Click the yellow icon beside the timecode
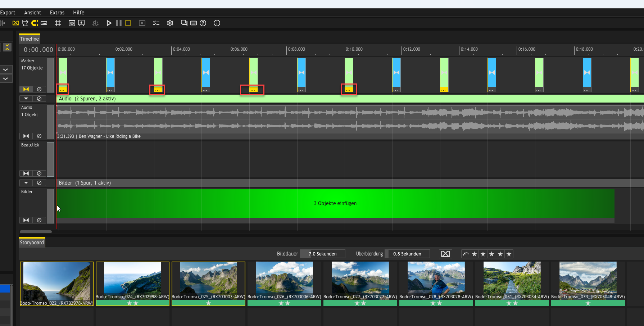Screen dimensions: 644x326 [8, 47]
